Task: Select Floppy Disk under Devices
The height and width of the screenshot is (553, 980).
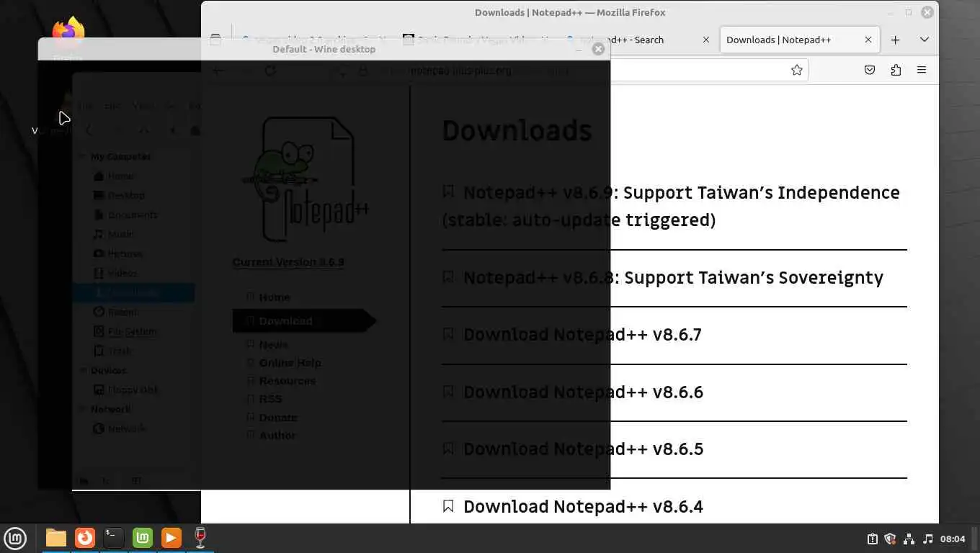Action: [133, 390]
